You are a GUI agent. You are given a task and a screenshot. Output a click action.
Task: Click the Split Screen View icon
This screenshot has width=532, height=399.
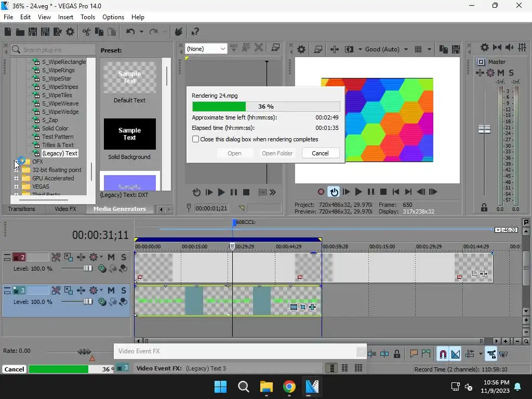click(349, 49)
